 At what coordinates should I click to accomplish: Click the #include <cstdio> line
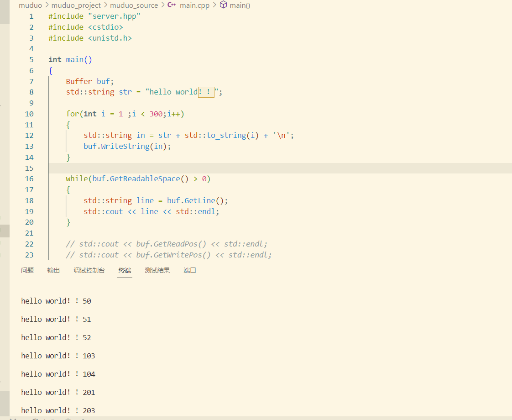(85, 27)
